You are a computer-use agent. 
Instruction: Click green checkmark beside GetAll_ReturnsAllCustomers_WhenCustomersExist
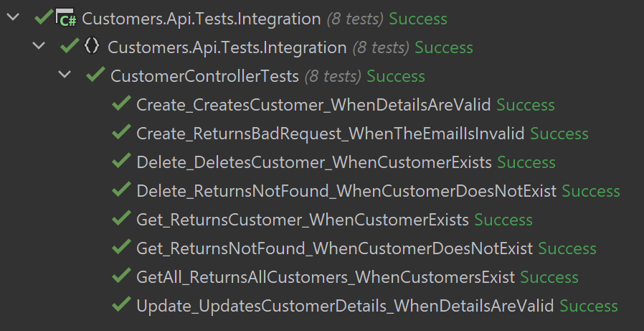tap(121, 277)
